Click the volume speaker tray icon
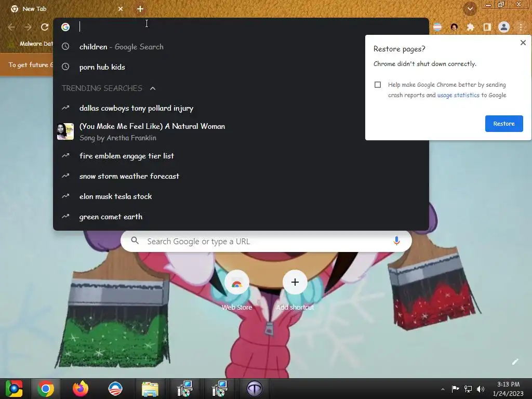The width and height of the screenshot is (532, 399). point(481,389)
